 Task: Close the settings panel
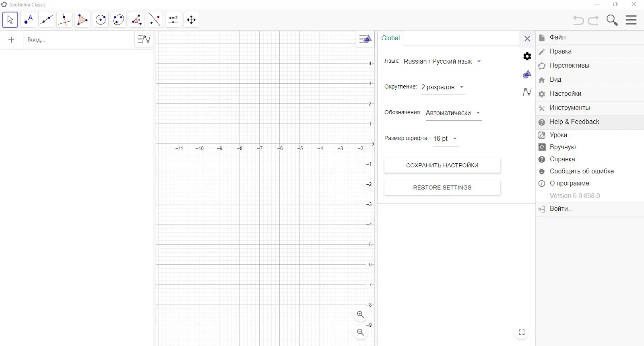(527, 39)
